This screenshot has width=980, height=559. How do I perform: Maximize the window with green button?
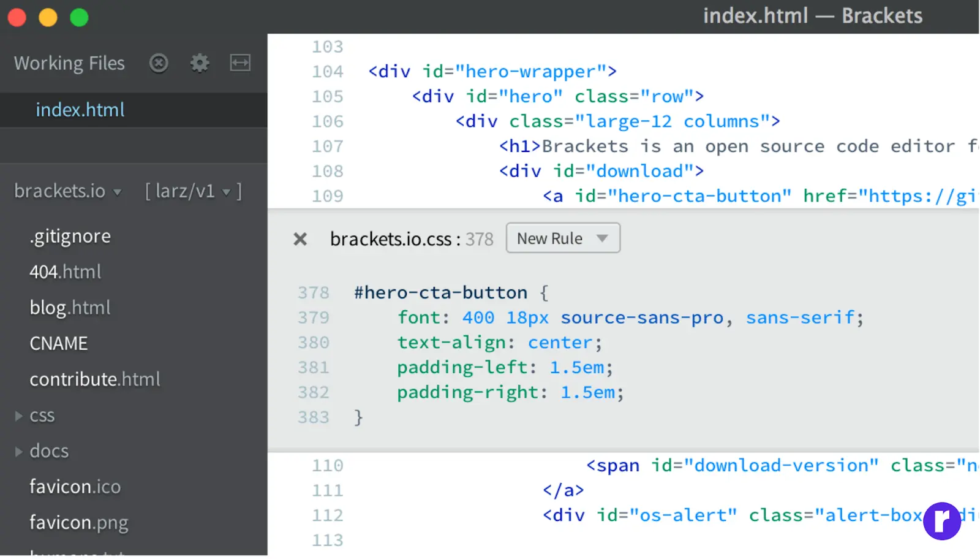(80, 18)
